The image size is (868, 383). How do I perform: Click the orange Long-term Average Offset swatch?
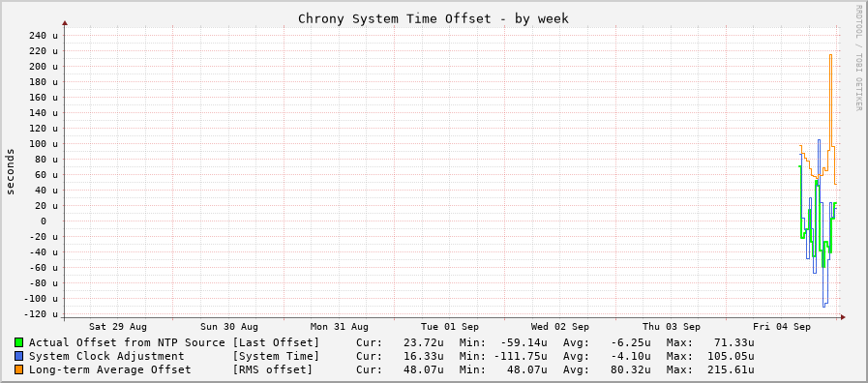pyautogui.click(x=19, y=369)
